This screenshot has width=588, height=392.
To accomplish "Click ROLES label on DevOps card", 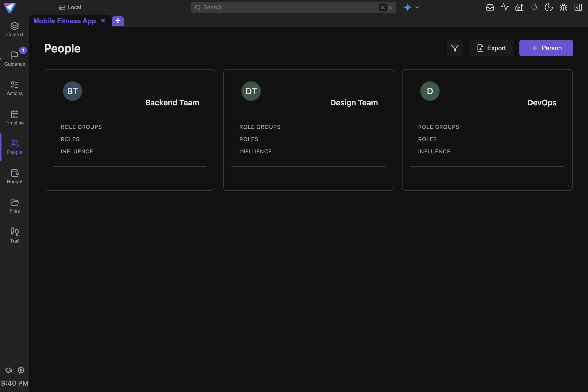I will [x=427, y=139].
